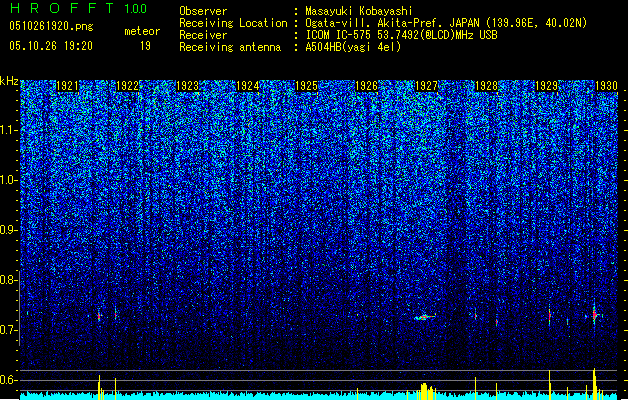Click the horizontal meteor echo streak under 1927
The image size is (629, 400).
pyautogui.click(x=425, y=317)
